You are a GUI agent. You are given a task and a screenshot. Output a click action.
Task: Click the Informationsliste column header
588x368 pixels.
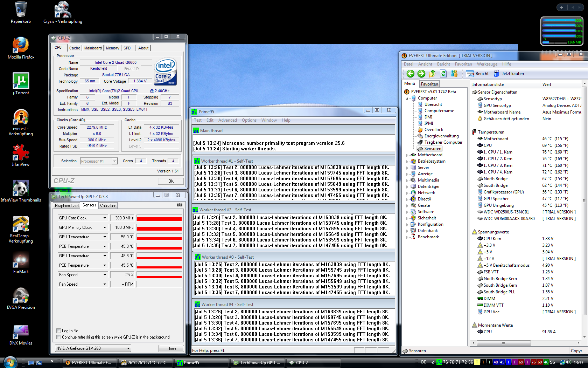point(505,84)
